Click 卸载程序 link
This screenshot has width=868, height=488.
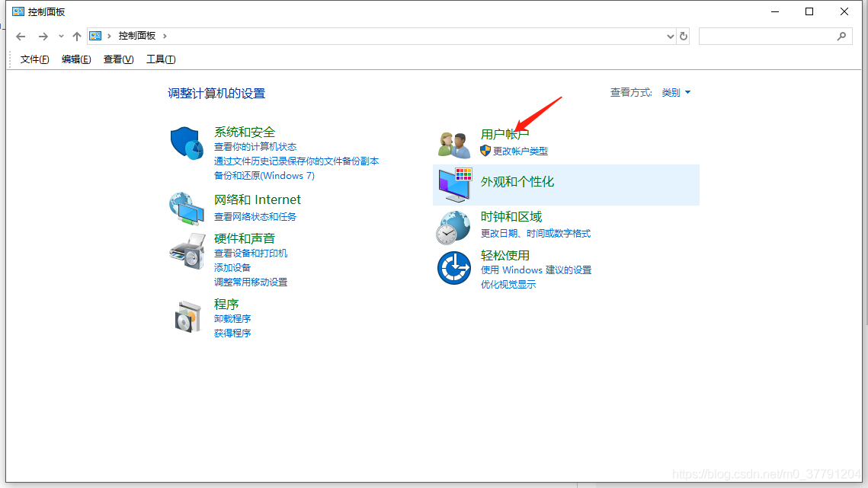[232, 319]
